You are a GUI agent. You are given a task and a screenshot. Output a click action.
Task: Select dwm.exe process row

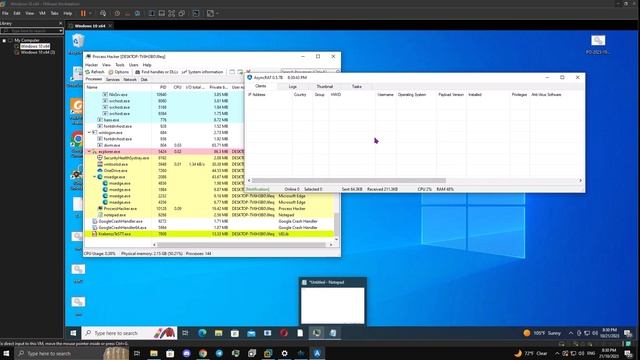click(165, 145)
